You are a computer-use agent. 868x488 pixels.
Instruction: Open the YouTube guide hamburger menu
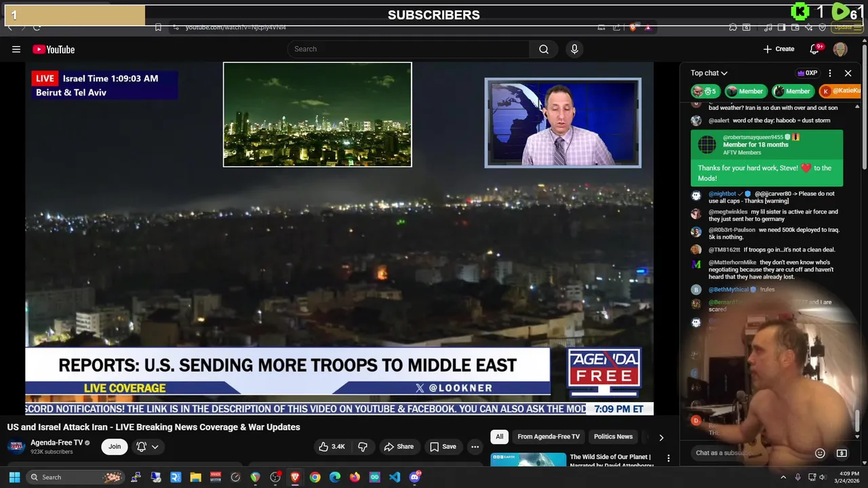(x=16, y=49)
